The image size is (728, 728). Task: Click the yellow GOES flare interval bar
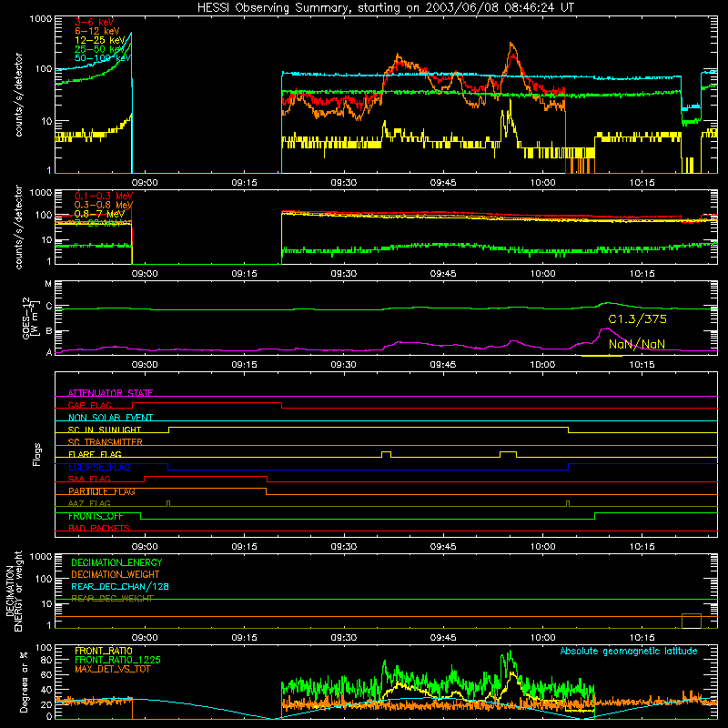coord(602,356)
